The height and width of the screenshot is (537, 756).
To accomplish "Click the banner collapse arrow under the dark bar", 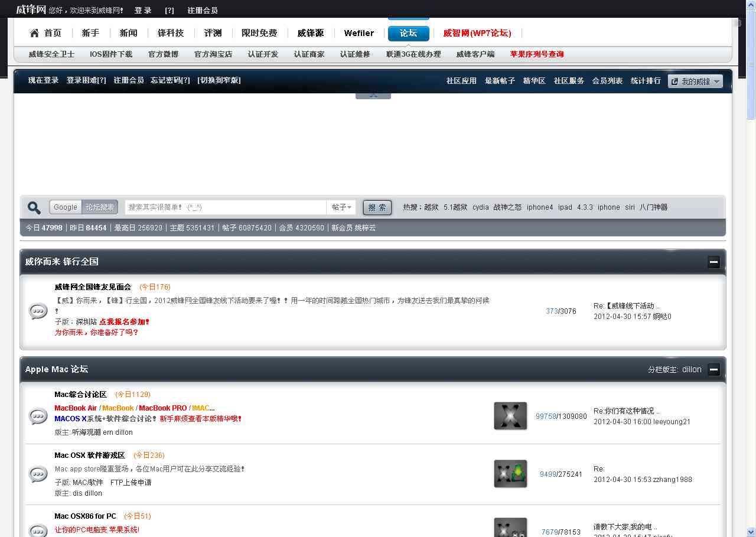I will coord(373,95).
